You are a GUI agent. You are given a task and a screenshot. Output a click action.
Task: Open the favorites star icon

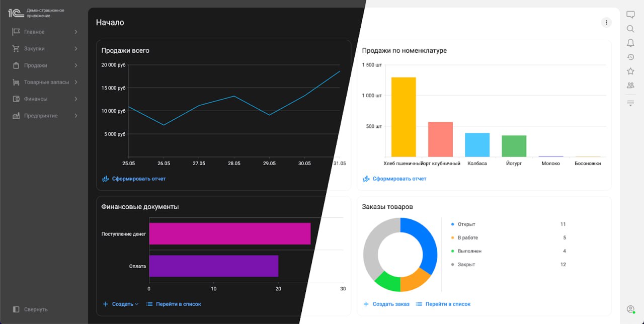(x=630, y=71)
